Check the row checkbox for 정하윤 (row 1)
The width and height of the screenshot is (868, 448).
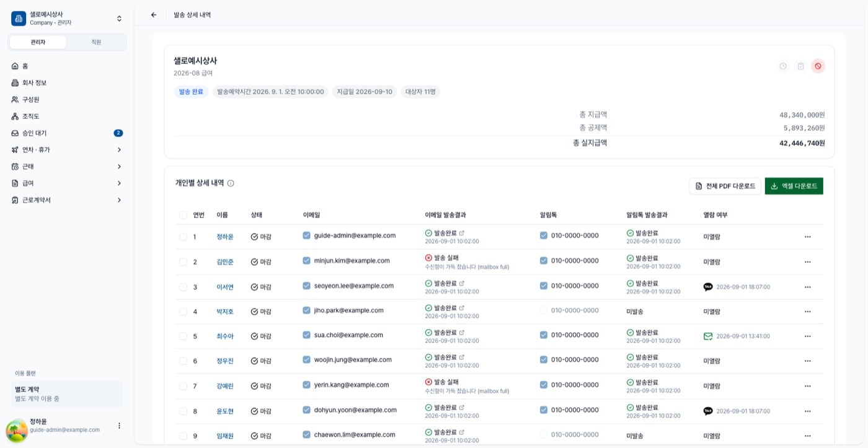pos(183,237)
